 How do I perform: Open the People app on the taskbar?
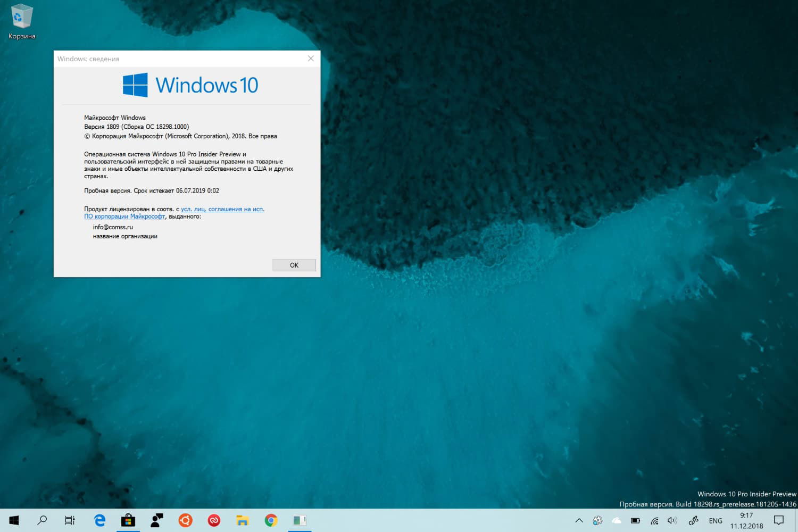[x=156, y=520]
